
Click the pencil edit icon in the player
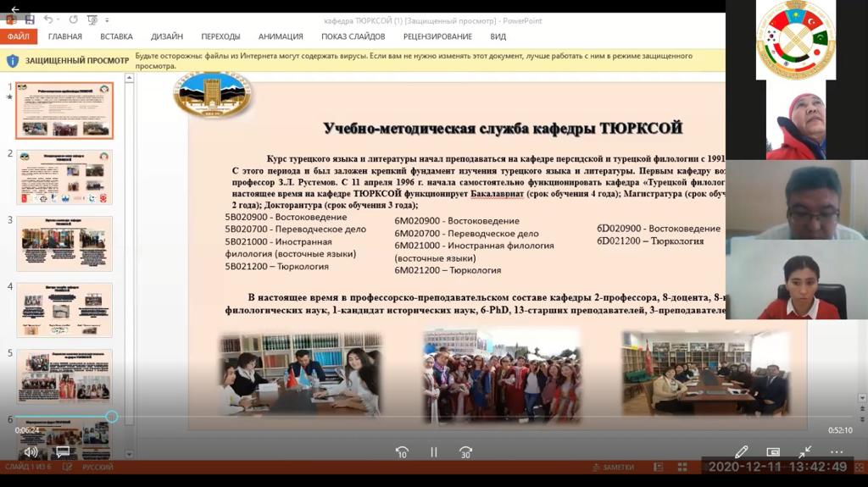coord(742,452)
